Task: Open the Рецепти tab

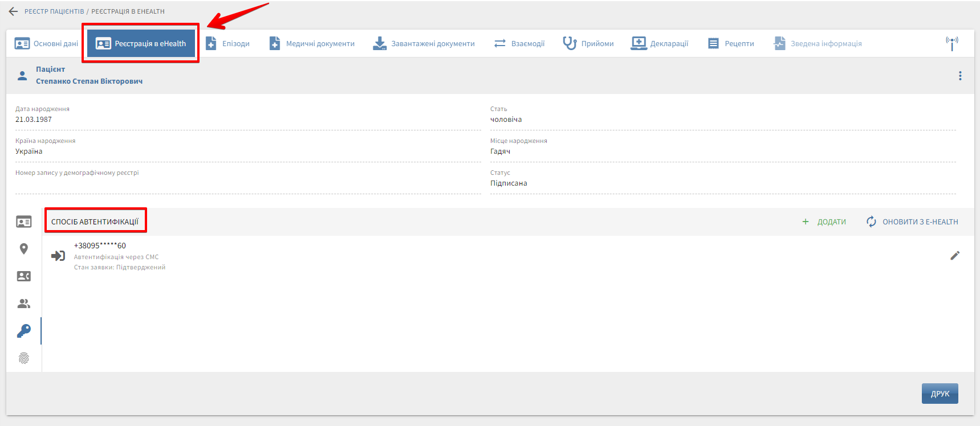Action: click(731, 44)
